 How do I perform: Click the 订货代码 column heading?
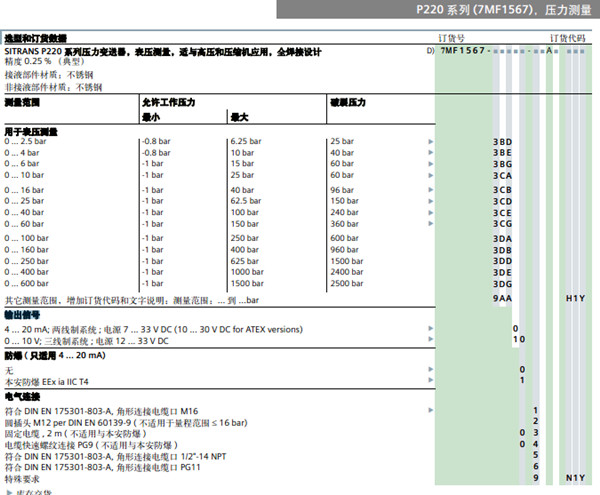click(x=567, y=38)
